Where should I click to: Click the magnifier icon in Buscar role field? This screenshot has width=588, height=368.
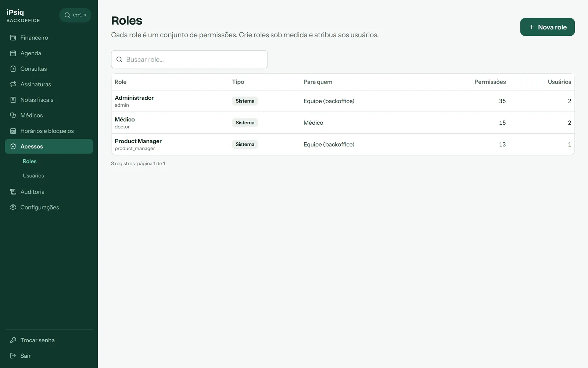(119, 59)
